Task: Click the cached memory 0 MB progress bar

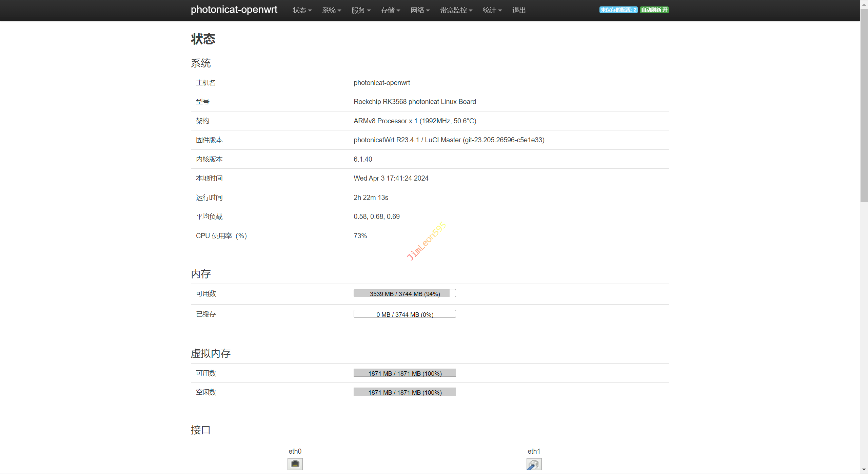Action: point(405,314)
